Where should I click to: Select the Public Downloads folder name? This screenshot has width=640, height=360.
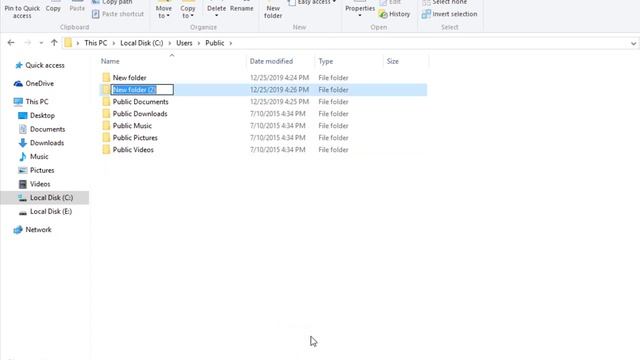[x=140, y=113]
